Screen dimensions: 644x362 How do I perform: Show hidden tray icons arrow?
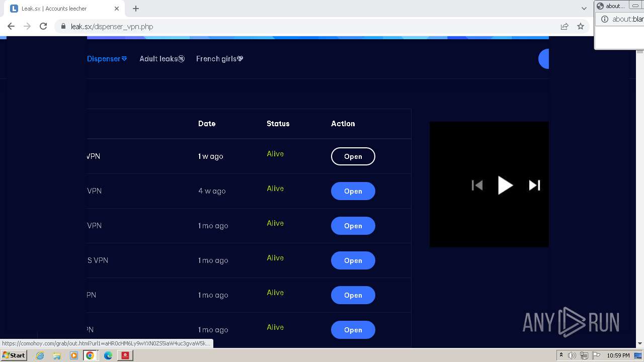tap(561, 355)
